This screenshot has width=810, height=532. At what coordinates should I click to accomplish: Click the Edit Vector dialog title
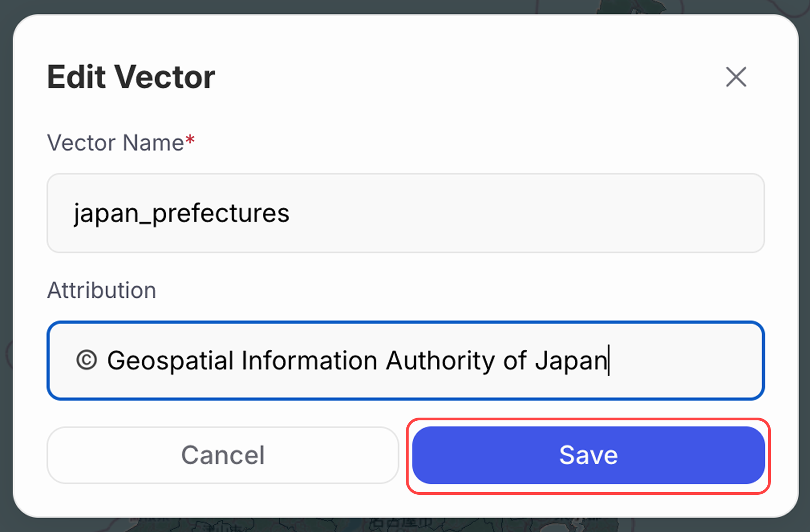[131, 77]
